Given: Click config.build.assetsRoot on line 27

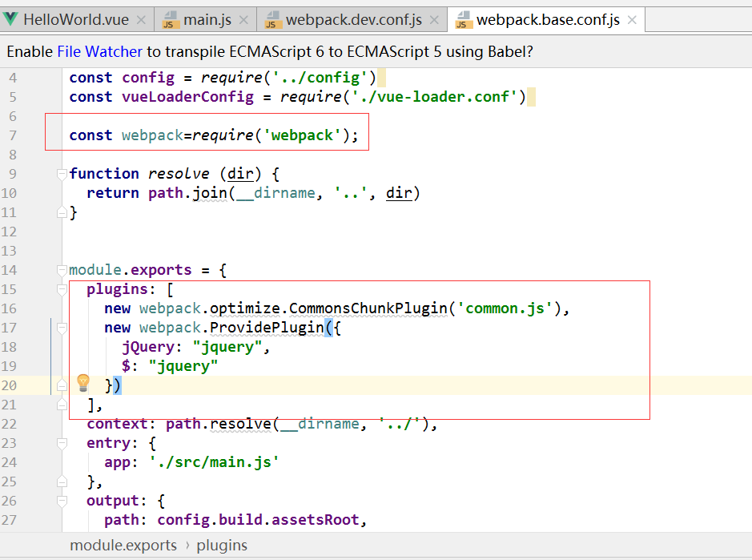Looking at the screenshot, I should (258, 520).
